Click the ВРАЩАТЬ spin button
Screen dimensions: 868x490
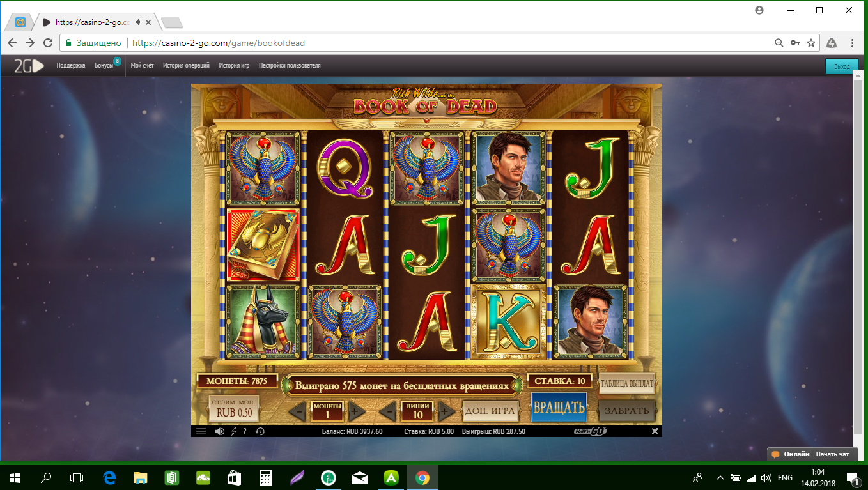coord(559,407)
